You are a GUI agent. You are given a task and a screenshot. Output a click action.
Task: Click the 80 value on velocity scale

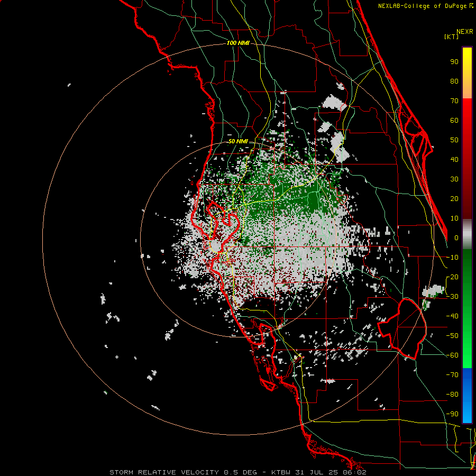click(x=454, y=81)
